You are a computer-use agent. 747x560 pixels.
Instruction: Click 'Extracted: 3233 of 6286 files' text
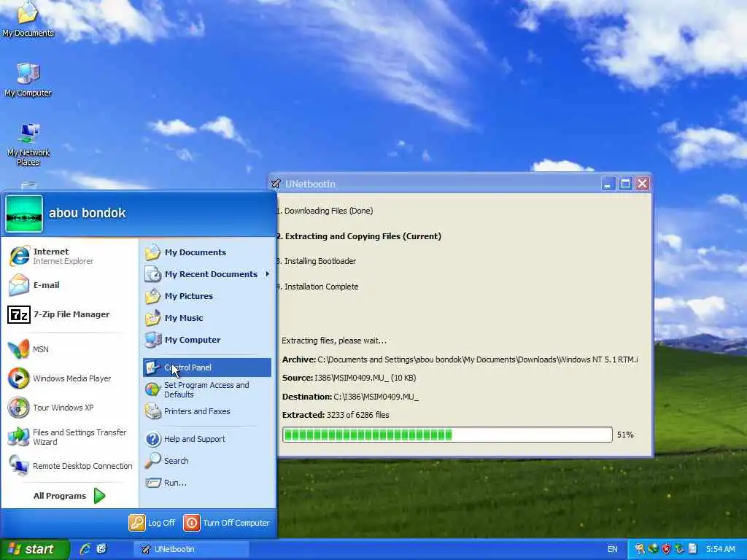(336, 415)
